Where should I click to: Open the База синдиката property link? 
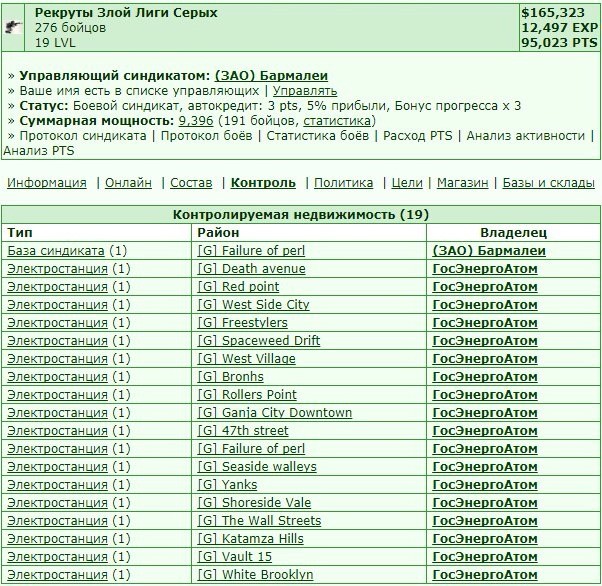[x=56, y=251]
